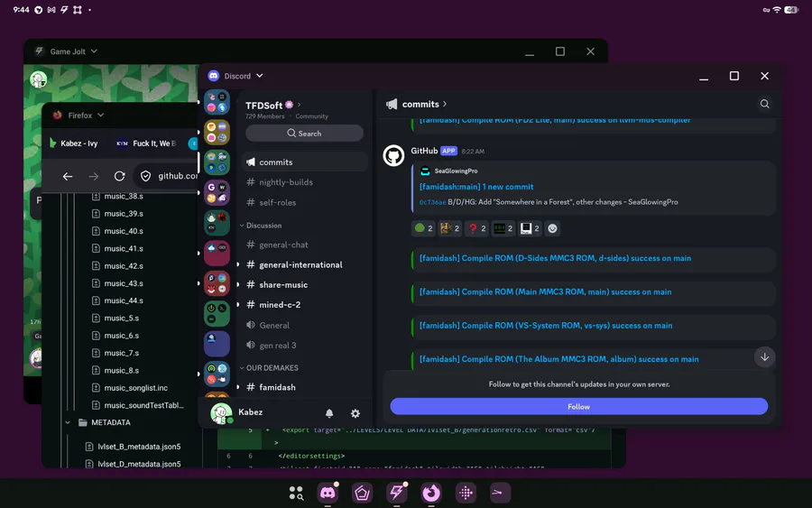Open Firefox from the taskbar
The height and width of the screenshot is (508, 812).
pyautogui.click(x=431, y=493)
